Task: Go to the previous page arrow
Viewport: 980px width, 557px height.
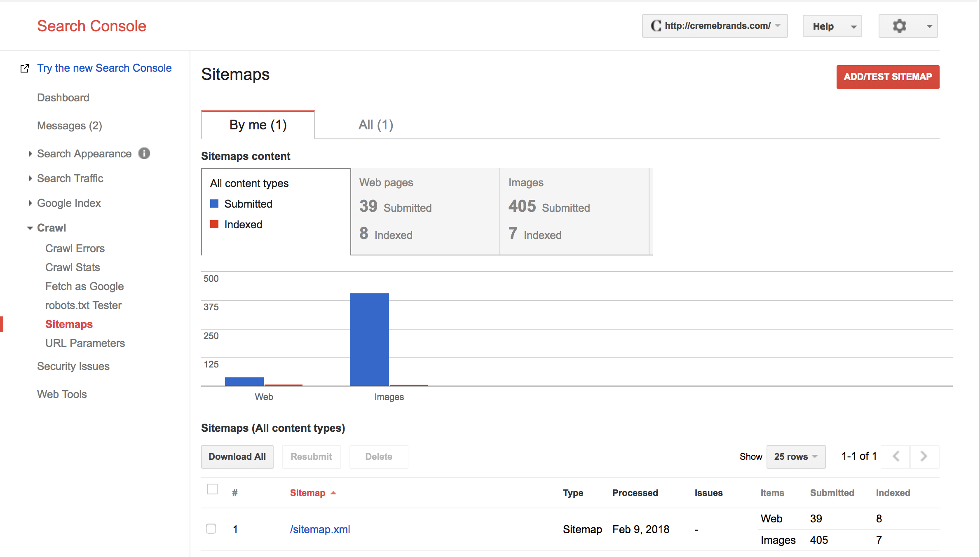Action: [896, 456]
